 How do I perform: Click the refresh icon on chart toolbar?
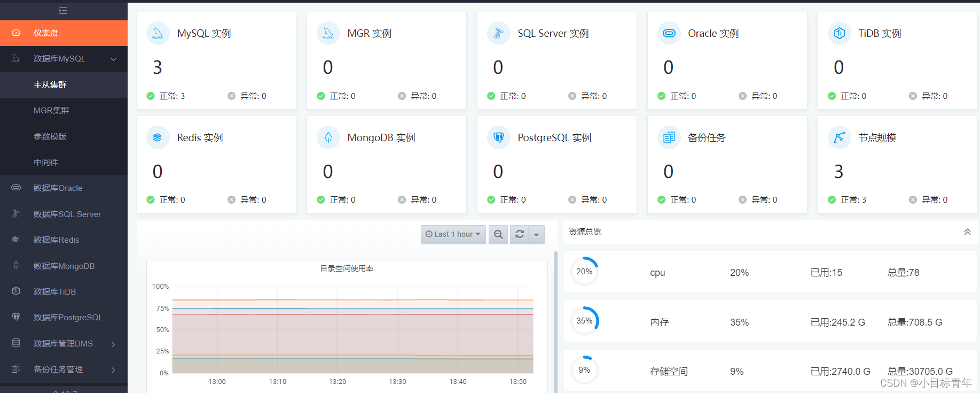click(519, 234)
